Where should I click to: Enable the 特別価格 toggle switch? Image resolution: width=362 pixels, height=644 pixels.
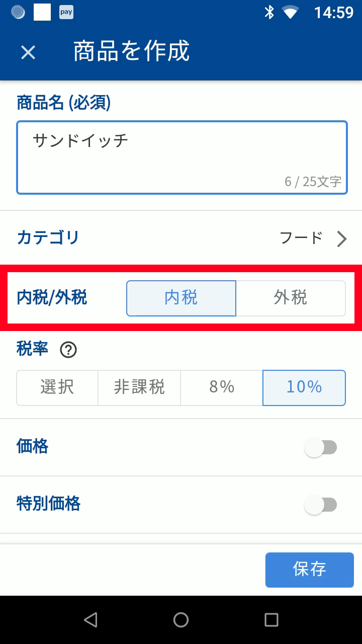321,505
